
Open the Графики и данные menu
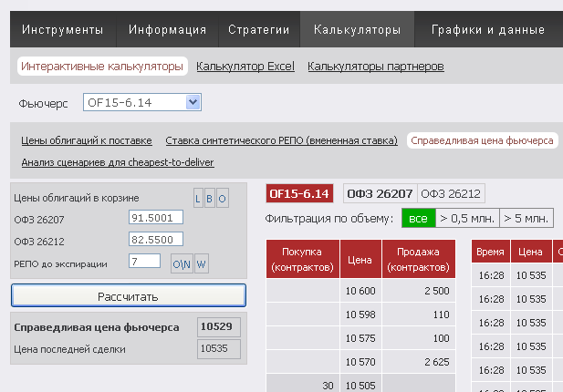(488, 29)
